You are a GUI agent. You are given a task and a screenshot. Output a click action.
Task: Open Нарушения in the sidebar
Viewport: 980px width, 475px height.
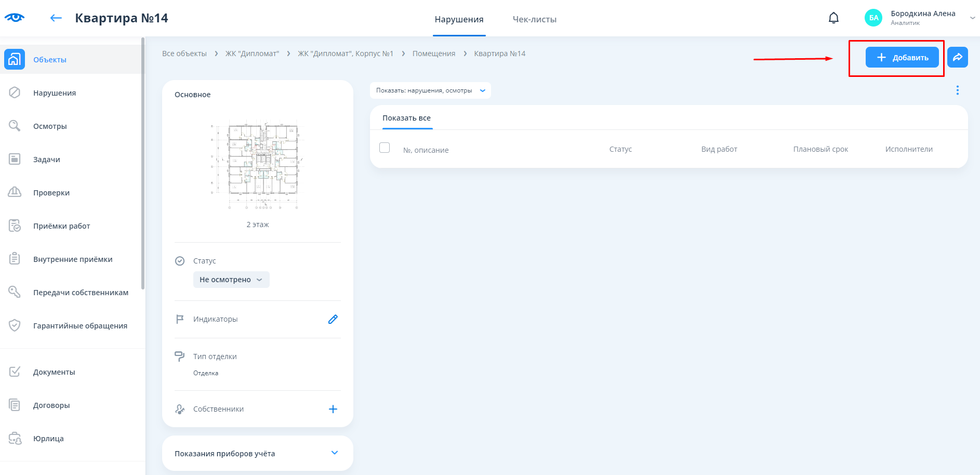click(x=55, y=93)
